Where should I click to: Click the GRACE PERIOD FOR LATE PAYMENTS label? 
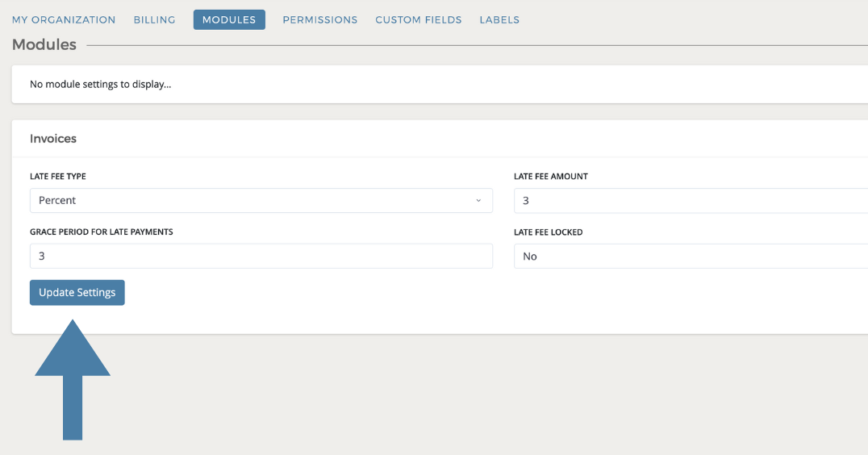(102, 232)
